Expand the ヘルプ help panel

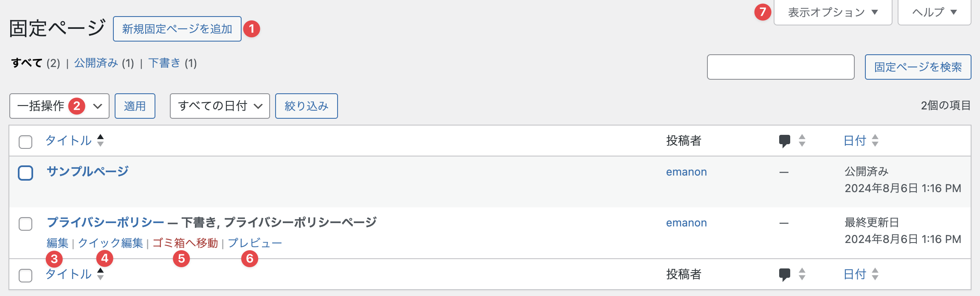click(x=934, y=12)
